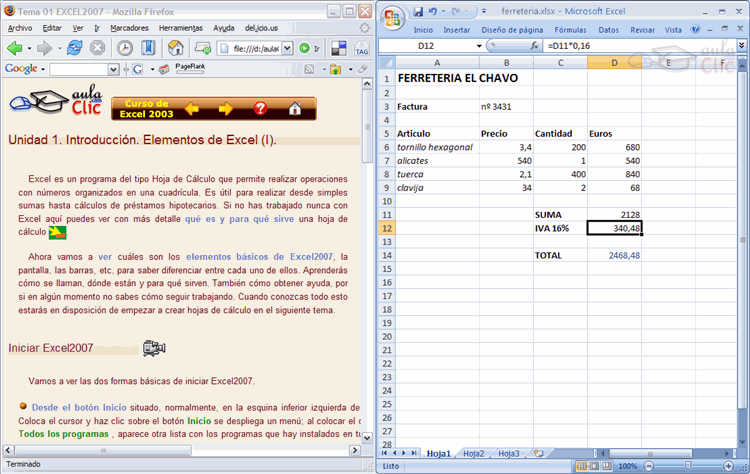Click the insert function fx icon
Viewport: 750px width, 474px height.
pyautogui.click(x=535, y=46)
